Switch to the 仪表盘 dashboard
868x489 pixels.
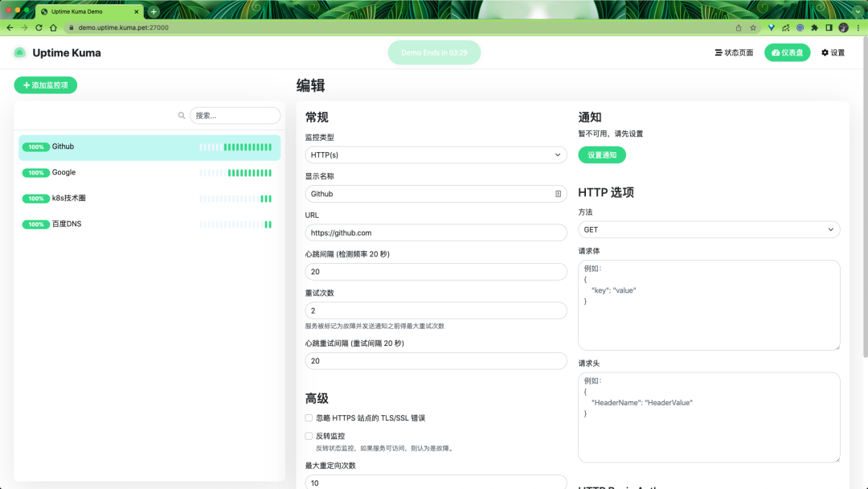[x=787, y=52]
